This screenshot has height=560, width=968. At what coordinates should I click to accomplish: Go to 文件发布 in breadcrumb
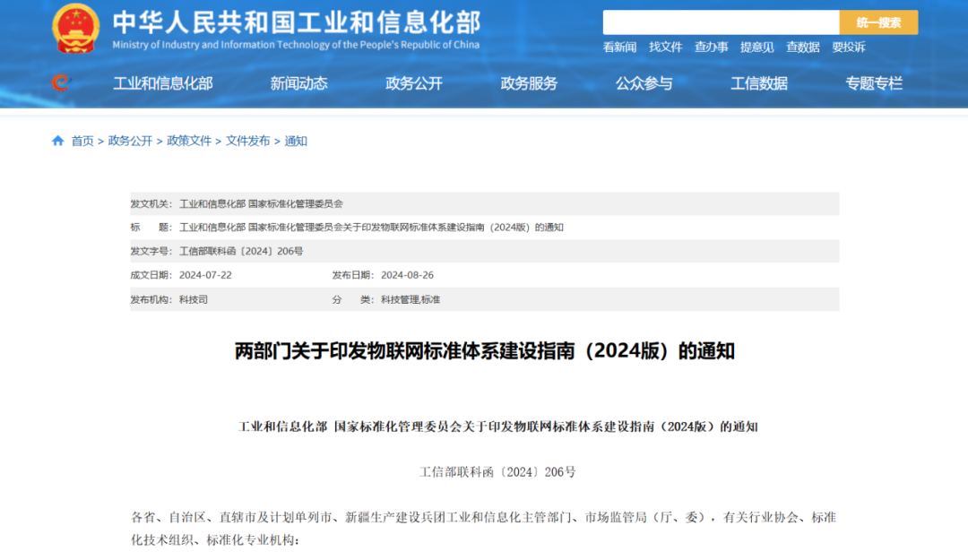point(247,141)
